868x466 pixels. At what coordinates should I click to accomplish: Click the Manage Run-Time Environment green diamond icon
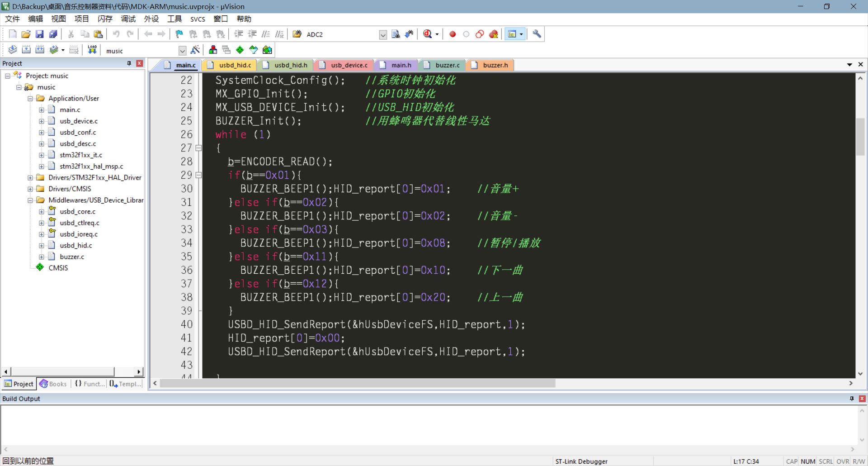click(x=240, y=50)
